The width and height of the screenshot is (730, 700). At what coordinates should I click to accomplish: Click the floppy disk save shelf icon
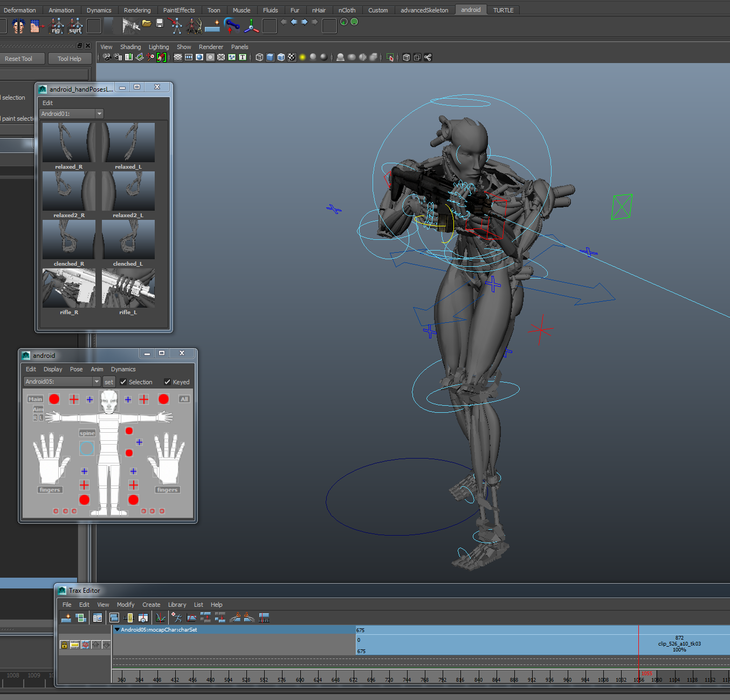click(x=160, y=23)
